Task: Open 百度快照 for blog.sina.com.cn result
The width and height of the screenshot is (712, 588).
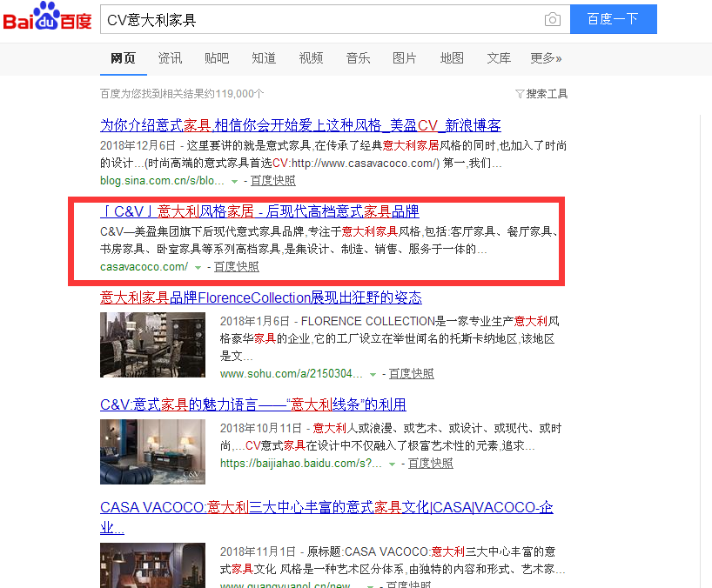Action: 273,181
